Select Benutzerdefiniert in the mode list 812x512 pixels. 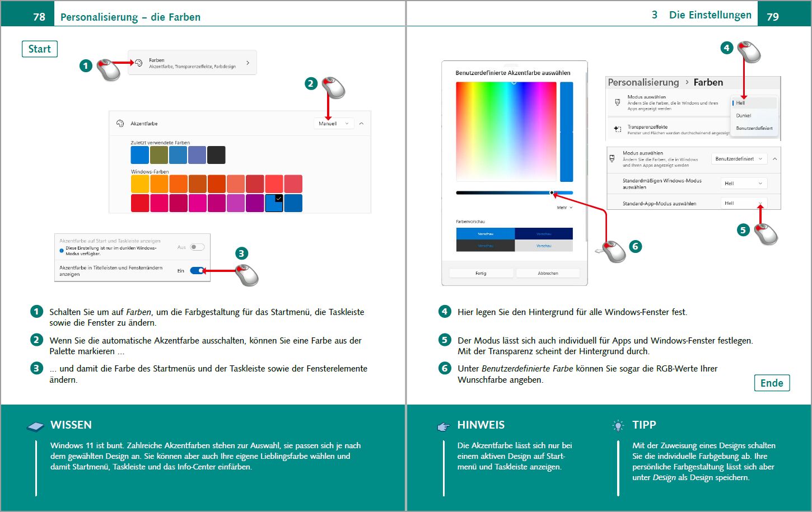pos(754,128)
